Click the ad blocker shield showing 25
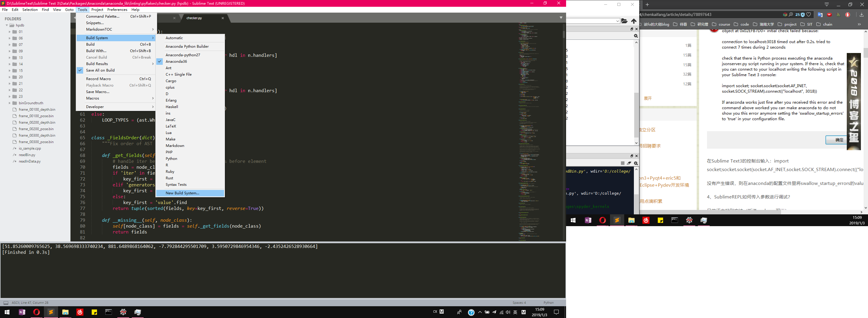Viewport: 868px width, 318px height. tap(800, 14)
